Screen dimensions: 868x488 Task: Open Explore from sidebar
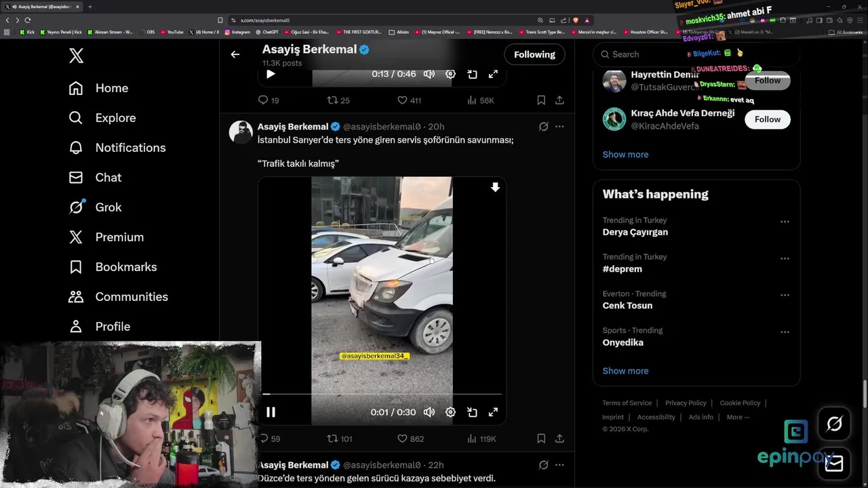pyautogui.click(x=102, y=118)
